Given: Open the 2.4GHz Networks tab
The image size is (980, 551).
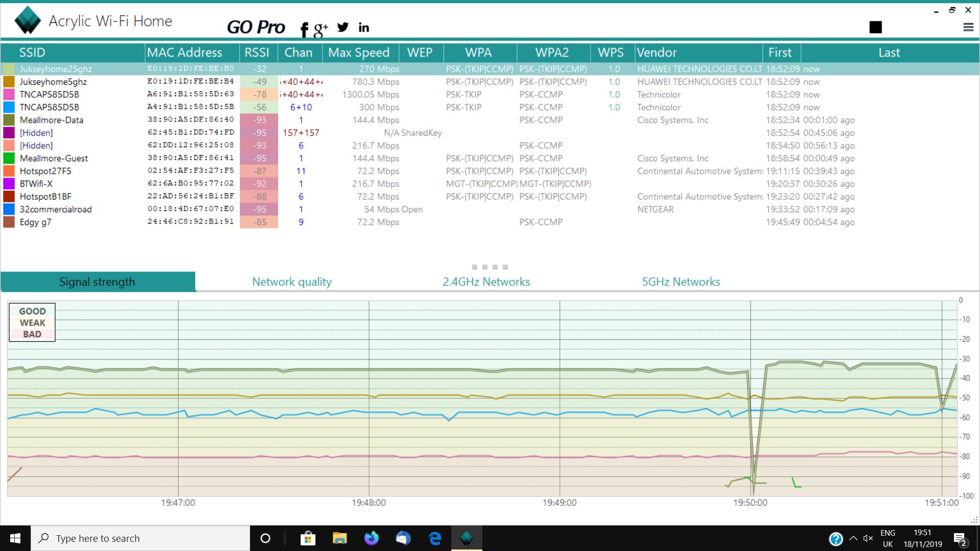Looking at the screenshot, I should coord(485,281).
